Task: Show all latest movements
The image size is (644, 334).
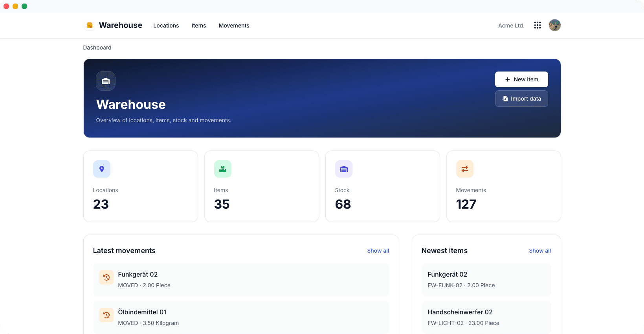Action: [378, 251]
